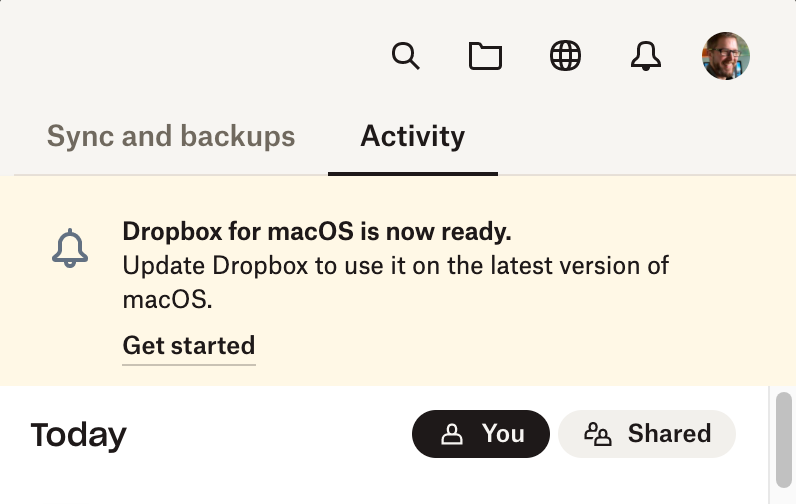Click the underline beneath the Activity tab

(412, 174)
